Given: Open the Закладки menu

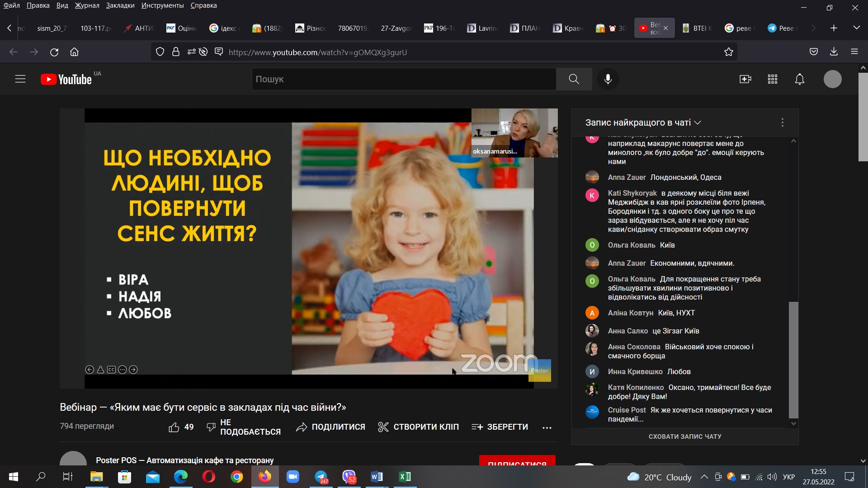Looking at the screenshot, I should [x=120, y=5].
